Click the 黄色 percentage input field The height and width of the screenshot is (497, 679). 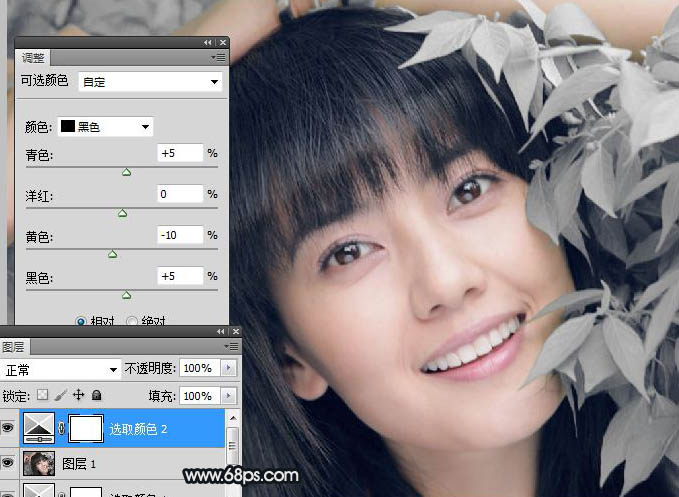point(178,235)
